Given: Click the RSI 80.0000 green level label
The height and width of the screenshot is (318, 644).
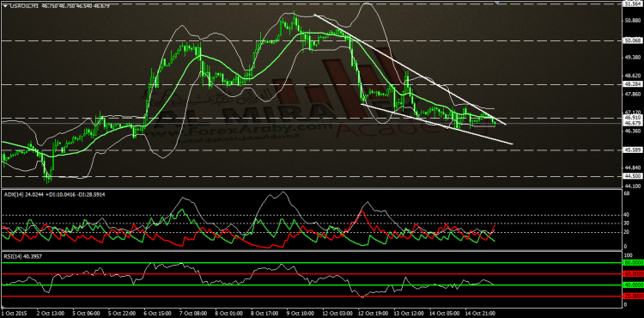Looking at the screenshot, I should click(633, 262).
